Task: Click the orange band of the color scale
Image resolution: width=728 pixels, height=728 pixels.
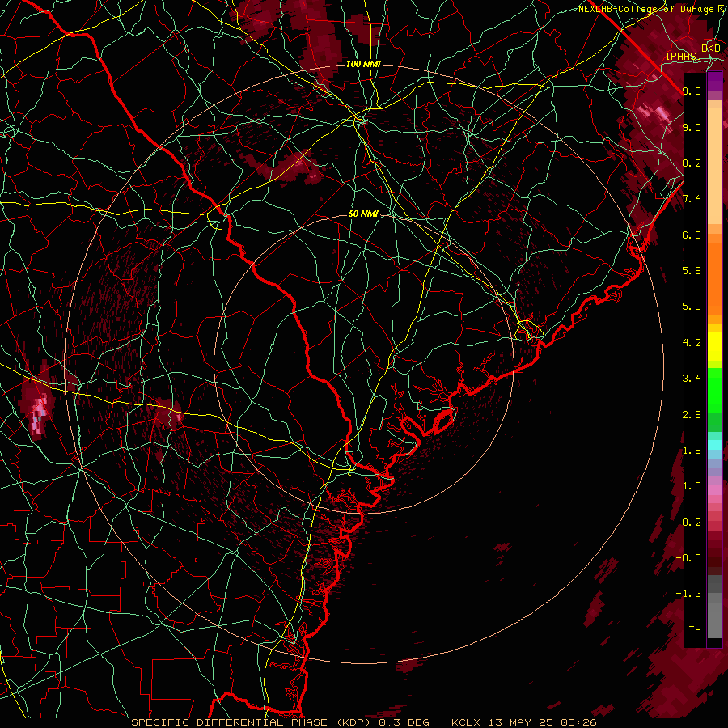Action: (x=714, y=274)
